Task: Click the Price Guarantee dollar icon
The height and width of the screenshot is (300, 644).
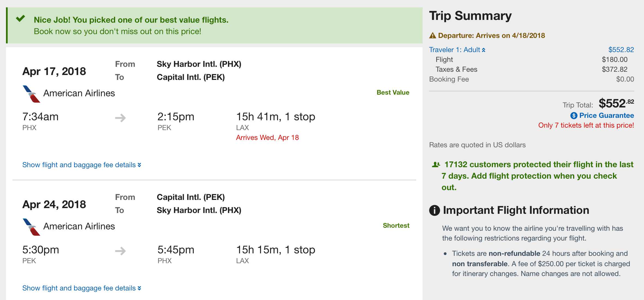Action: coord(574,116)
